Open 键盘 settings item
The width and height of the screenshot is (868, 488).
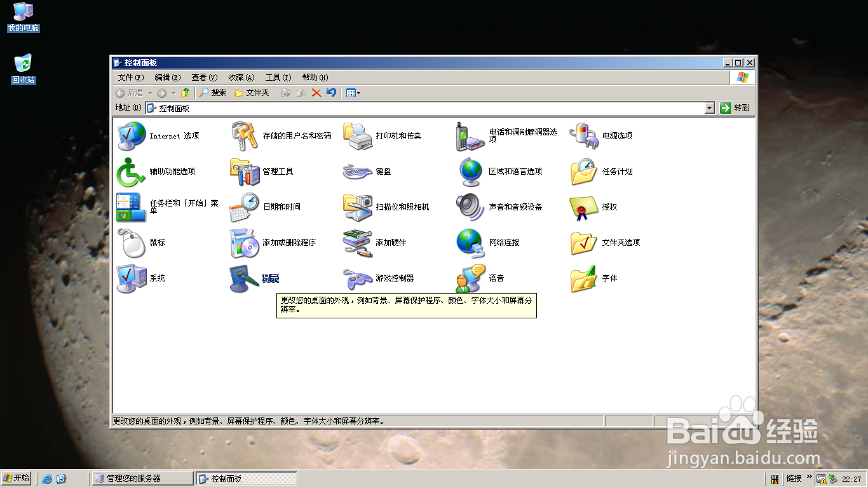[x=367, y=172]
